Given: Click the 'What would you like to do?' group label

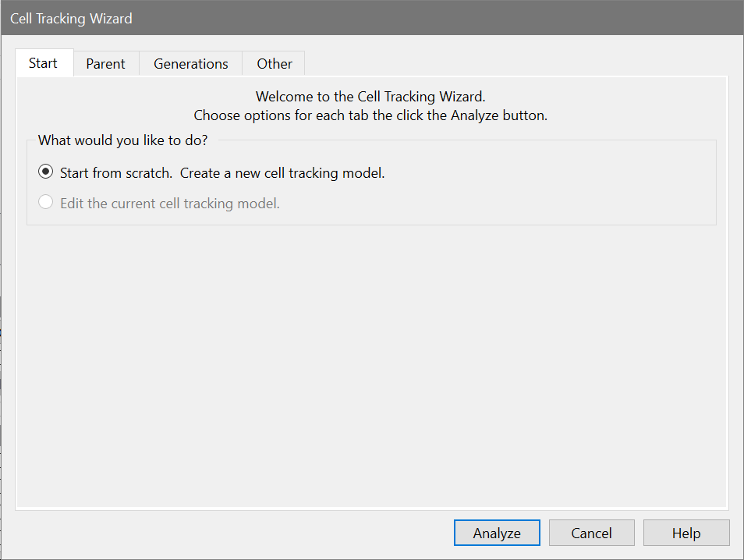Looking at the screenshot, I should click(122, 140).
